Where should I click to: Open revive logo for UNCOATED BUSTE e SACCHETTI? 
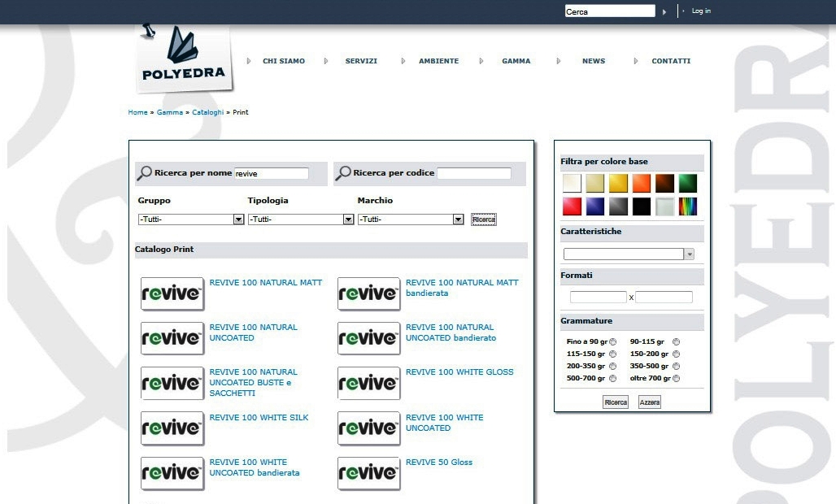pos(172,383)
